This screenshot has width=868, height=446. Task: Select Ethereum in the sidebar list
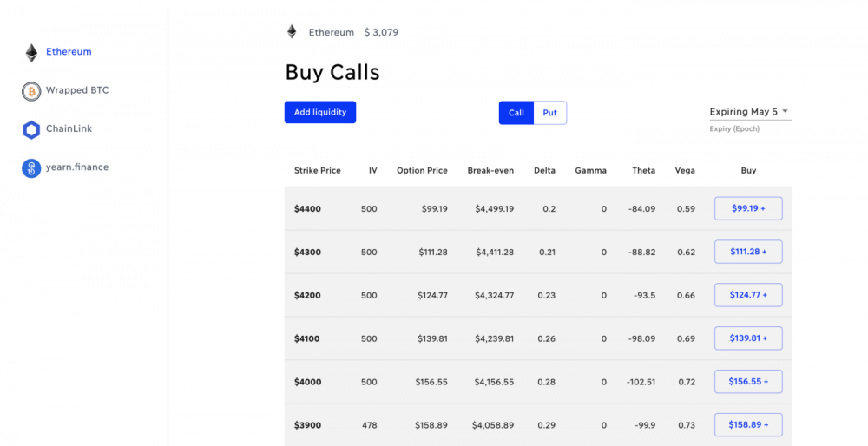[x=69, y=51]
